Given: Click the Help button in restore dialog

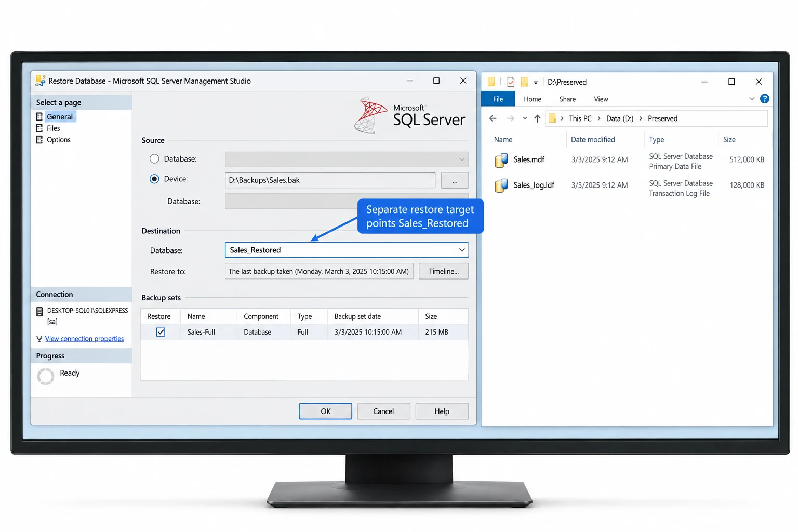Looking at the screenshot, I should pos(442,411).
